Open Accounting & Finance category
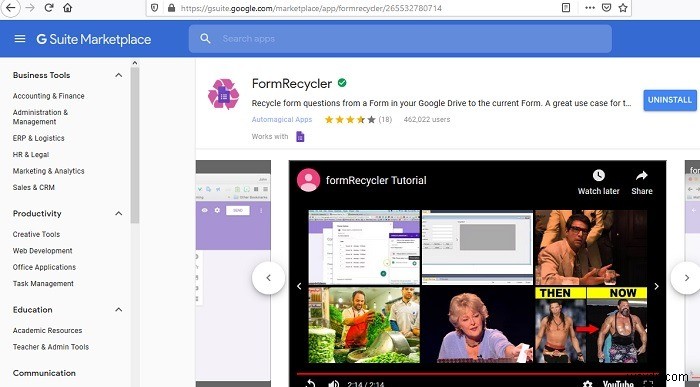 [49, 96]
